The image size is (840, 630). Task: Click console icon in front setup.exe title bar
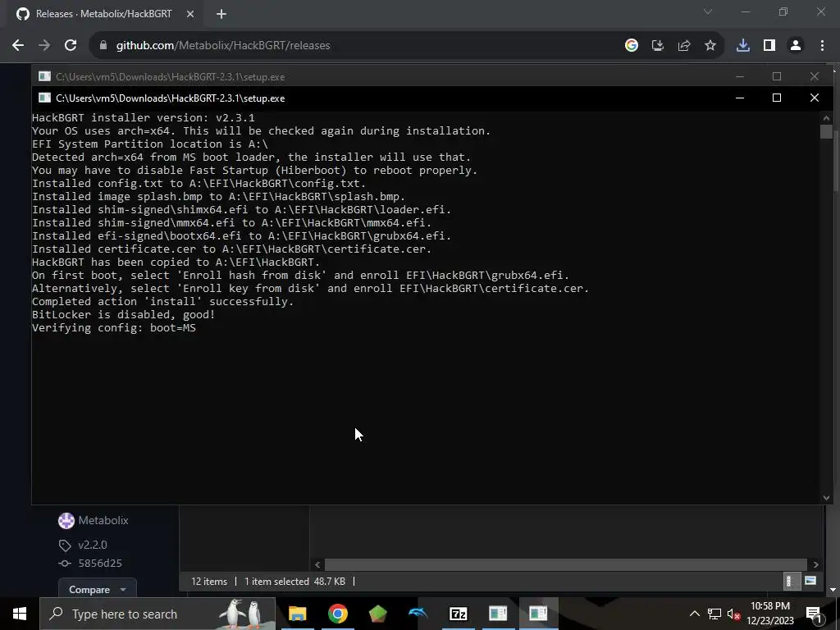pyautogui.click(x=44, y=98)
